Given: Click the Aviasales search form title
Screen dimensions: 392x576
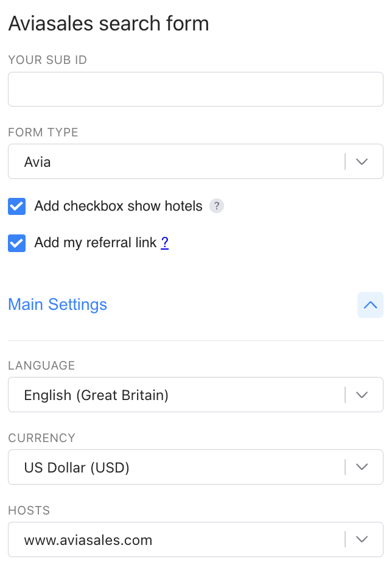Looking at the screenshot, I should 109,24.
